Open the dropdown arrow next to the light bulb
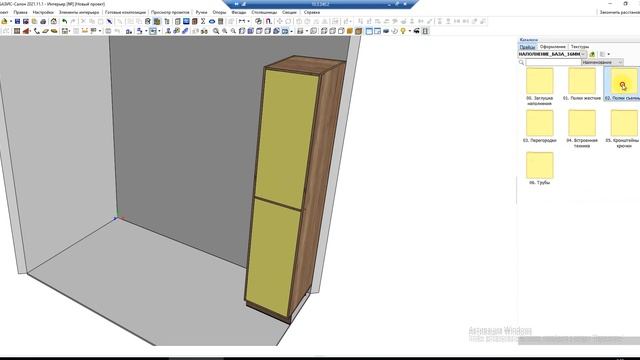 tap(409, 31)
